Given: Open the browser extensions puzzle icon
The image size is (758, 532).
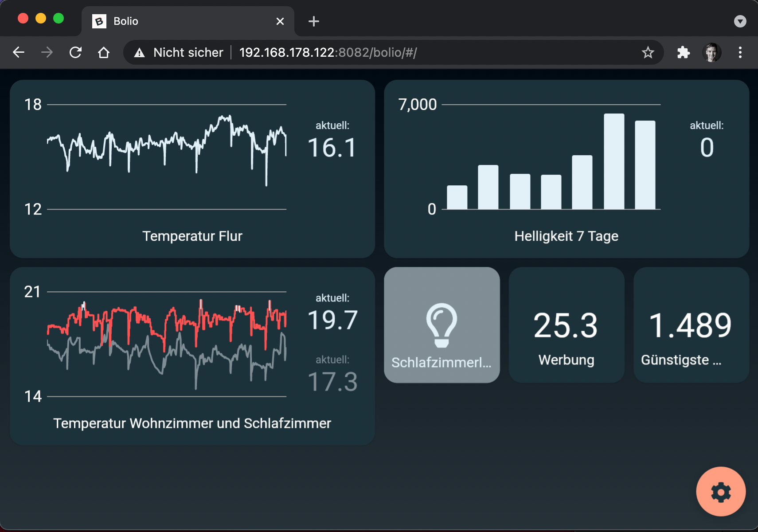Looking at the screenshot, I should [684, 52].
